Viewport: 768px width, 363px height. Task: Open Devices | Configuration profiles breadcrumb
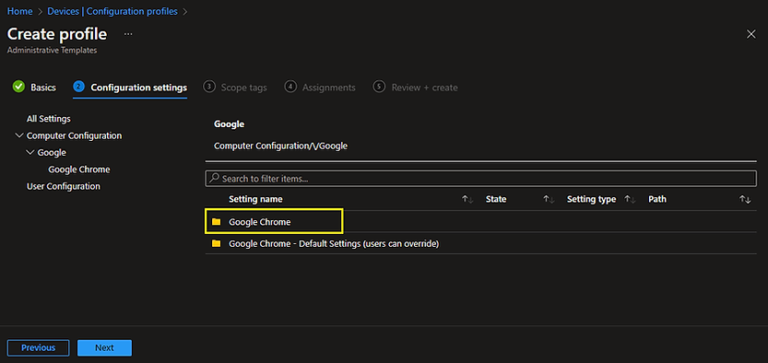(x=112, y=11)
